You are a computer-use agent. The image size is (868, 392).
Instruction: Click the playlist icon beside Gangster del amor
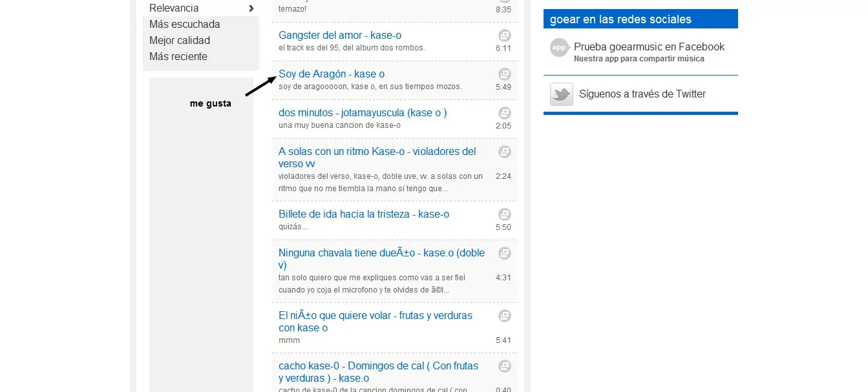(x=504, y=36)
